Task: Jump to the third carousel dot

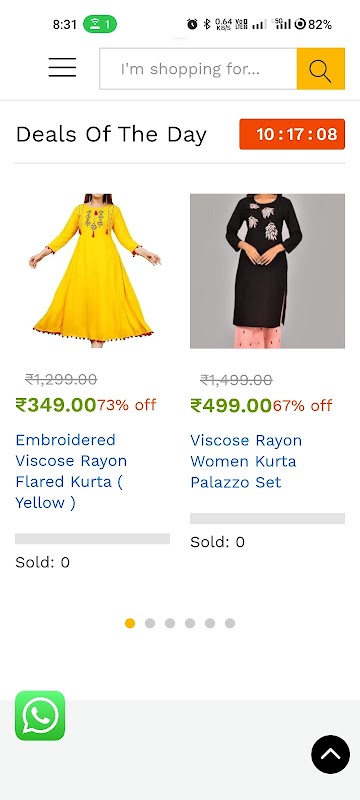Action: pyautogui.click(x=170, y=623)
